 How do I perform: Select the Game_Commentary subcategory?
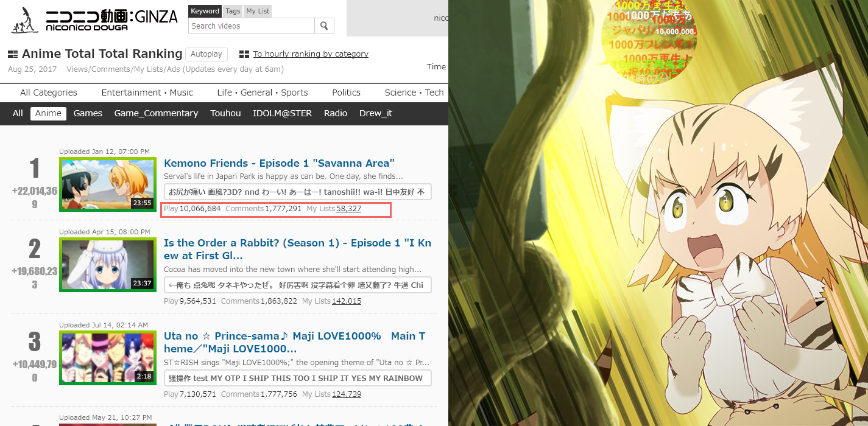156,113
